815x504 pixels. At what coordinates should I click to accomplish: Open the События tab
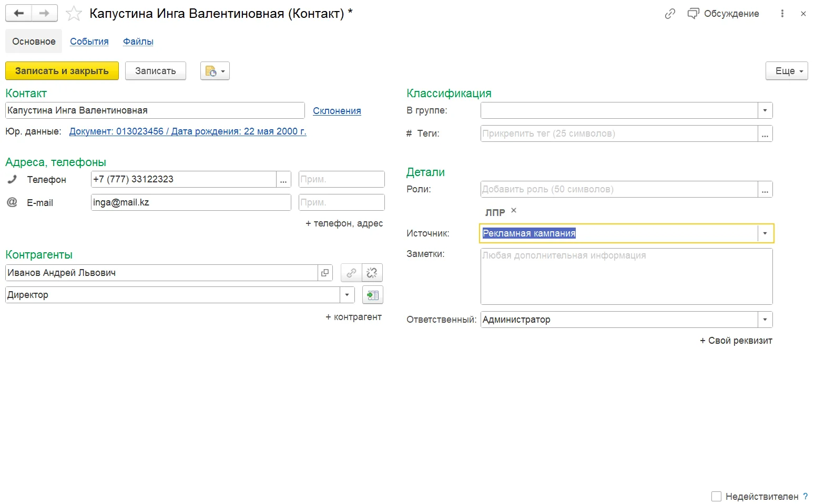[89, 42]
